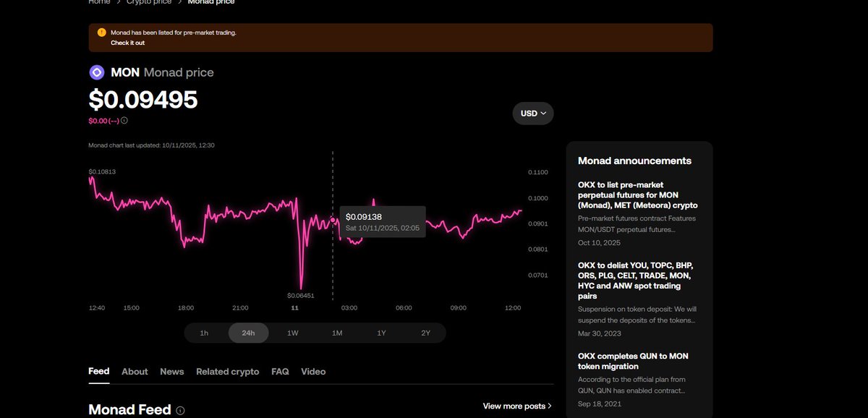Click the Mar 30, 2023 announcement date
Image resolution: width=868 pixels, height=418 pixels.
point(600,333)
